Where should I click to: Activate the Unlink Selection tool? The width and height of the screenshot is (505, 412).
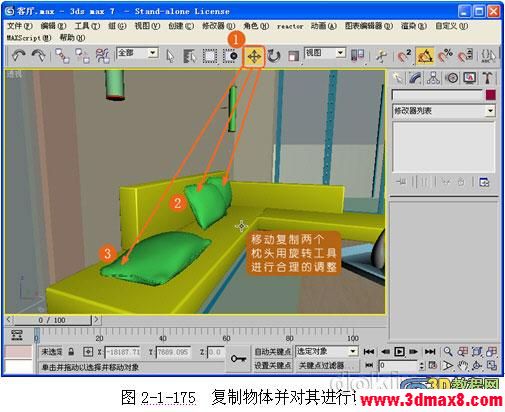[x=82, y=56]
